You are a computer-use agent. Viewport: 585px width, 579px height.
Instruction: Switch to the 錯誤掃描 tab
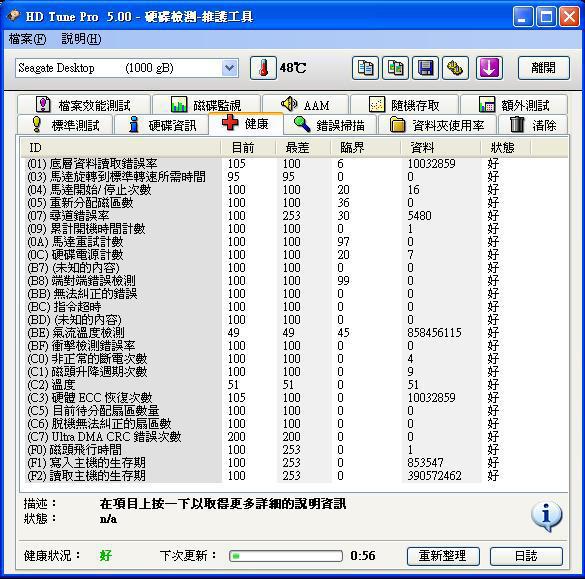click(330, 125)
